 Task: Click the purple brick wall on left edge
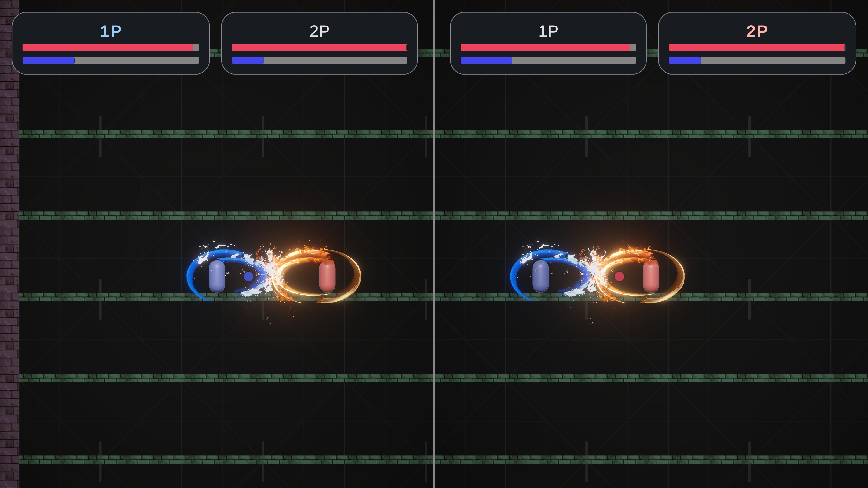(9, 244)
